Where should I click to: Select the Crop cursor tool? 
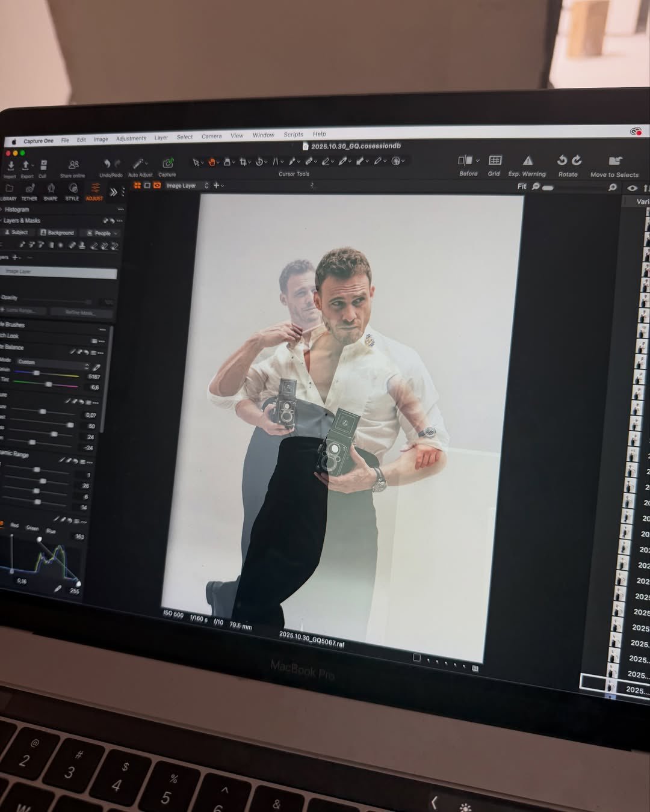243,162
